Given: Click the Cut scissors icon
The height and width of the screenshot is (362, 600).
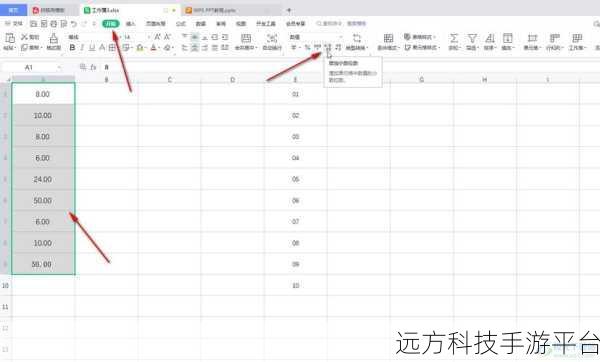Looking at the screenshot, I should 24,37.
